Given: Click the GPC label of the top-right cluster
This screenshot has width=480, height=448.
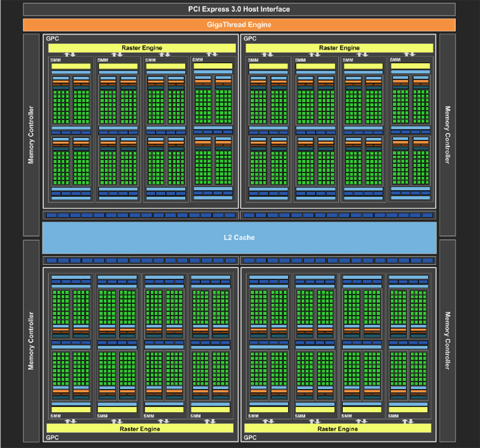Looking at the screenshot, I should (251, 39).
